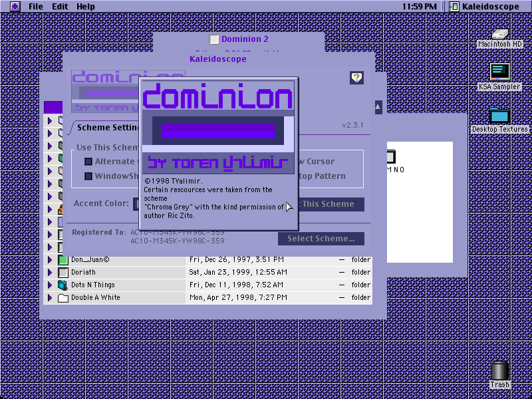Open the Edit menu
This screenshot has width=532, height=399.
pos(60,7)
